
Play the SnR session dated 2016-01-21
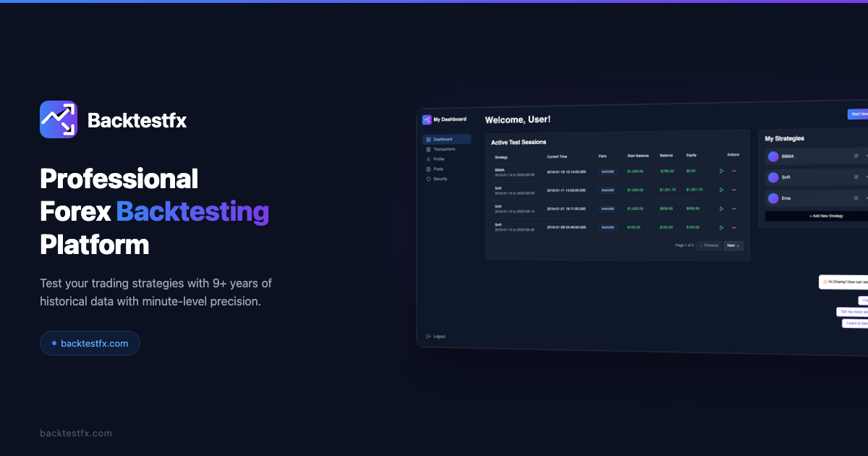pos(721,208)
